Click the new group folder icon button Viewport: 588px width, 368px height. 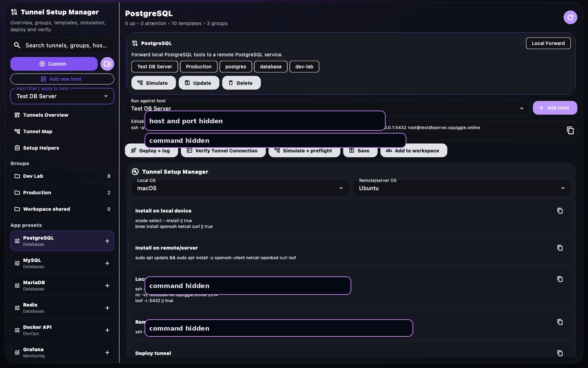click(x=107, y=64)
